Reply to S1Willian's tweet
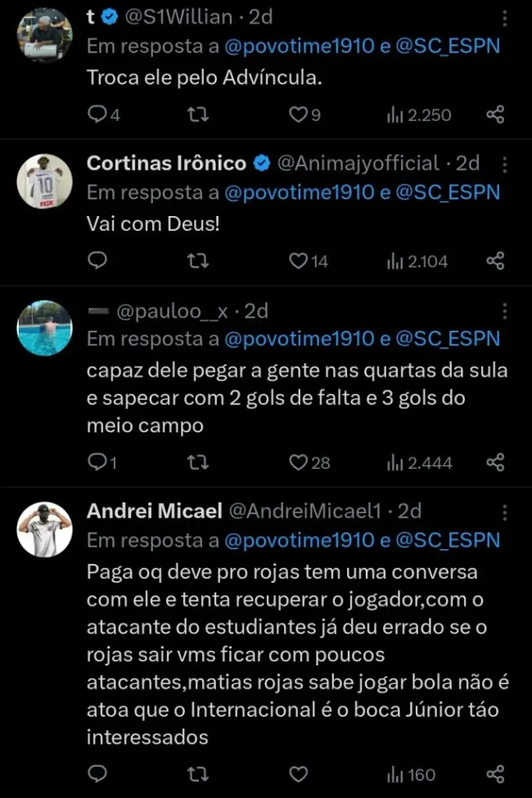 coord(96,115)
